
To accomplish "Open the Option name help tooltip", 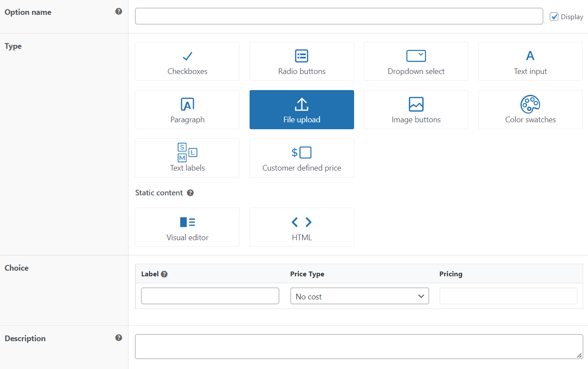I will [x=118, y=12].
